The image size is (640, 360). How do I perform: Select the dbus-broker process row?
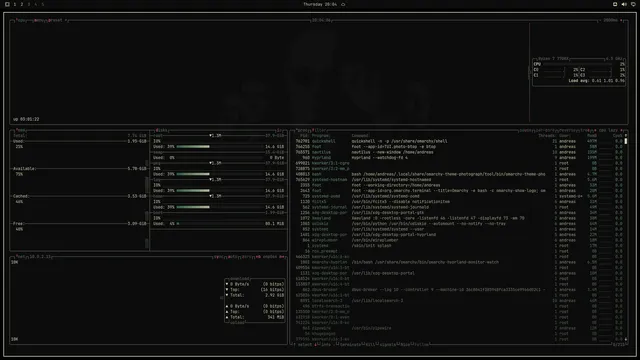(x=458, y=289)
